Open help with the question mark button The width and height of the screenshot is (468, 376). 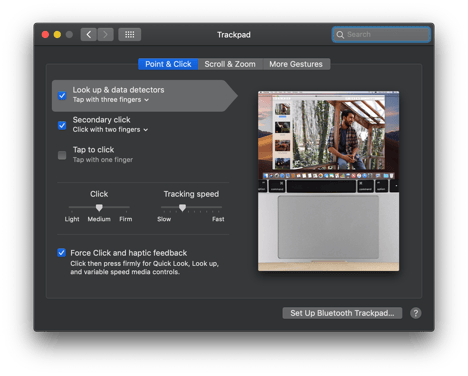point(416,313)
